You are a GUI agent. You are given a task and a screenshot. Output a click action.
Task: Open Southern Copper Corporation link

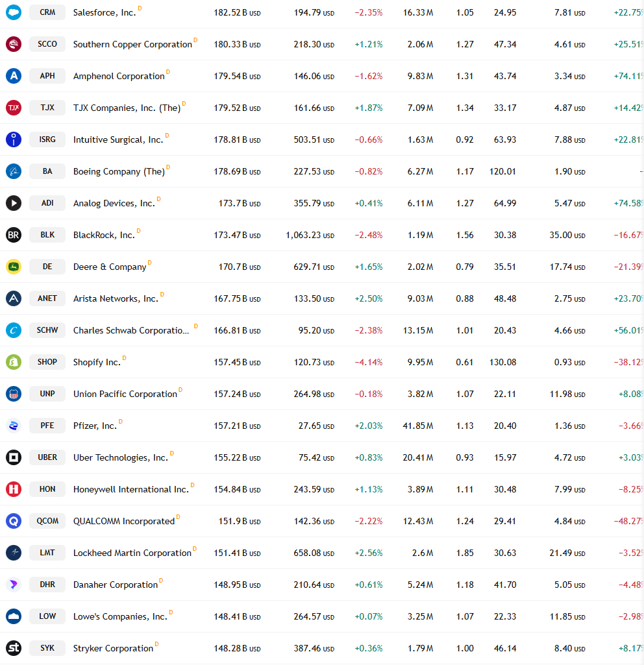click(x=132, y=45)
